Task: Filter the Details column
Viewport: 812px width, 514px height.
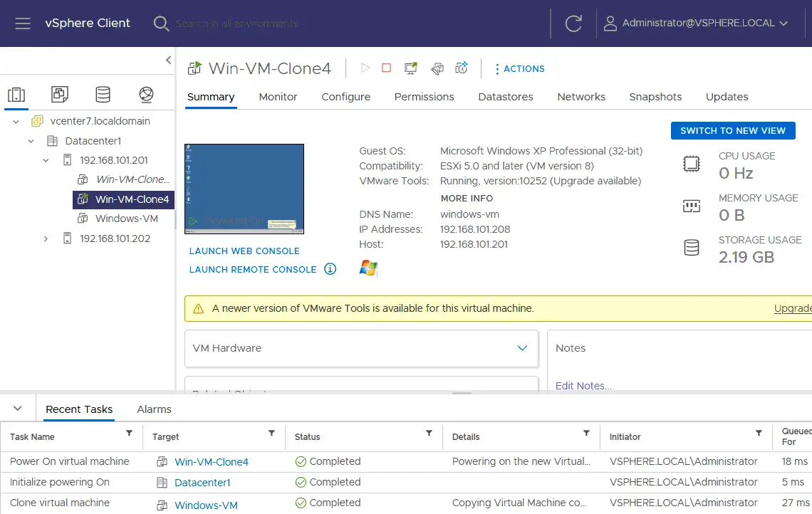Action: coord(586,434)
